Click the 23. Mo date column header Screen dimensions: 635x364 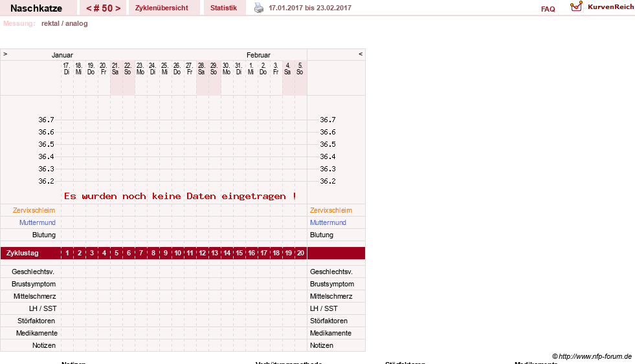[x=140, y=69]
